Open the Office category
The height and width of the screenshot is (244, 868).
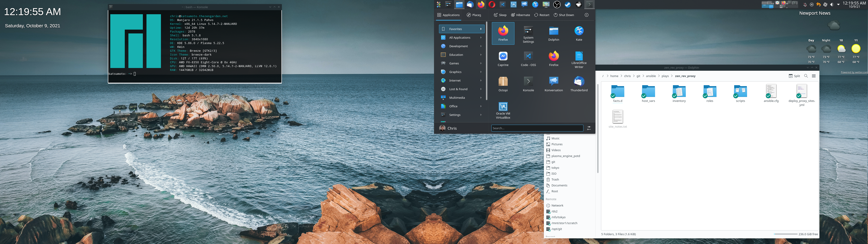[x=462, y=106]
